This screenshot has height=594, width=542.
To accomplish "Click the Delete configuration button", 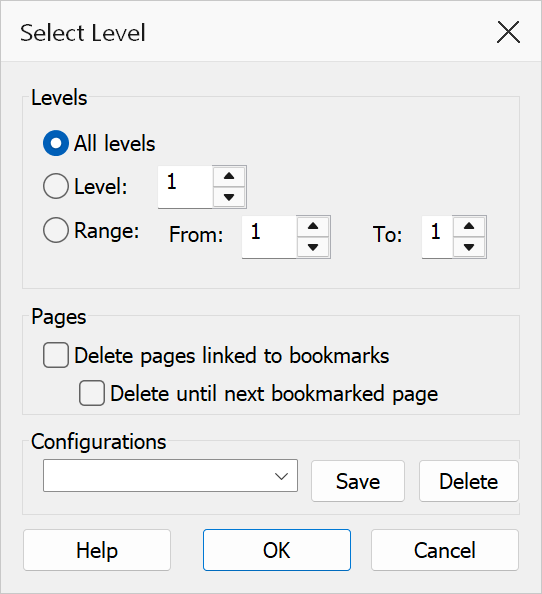I will [469, 481].
